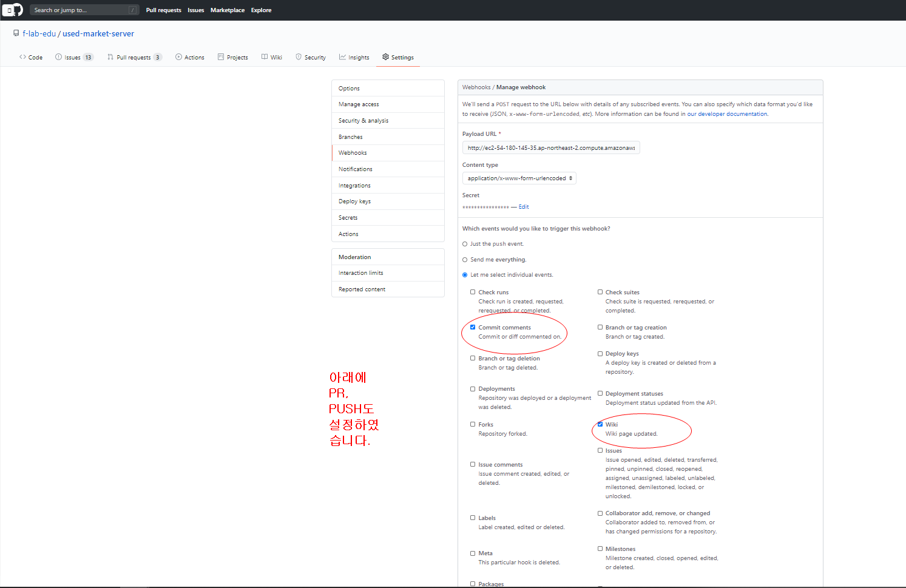Open the Pull requests repo tab
Screen dimensions: 906x588
[135, 57]
